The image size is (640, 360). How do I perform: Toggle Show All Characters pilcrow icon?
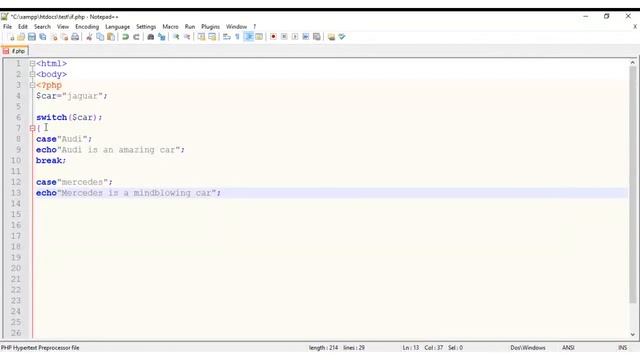(x=237, y=37)
